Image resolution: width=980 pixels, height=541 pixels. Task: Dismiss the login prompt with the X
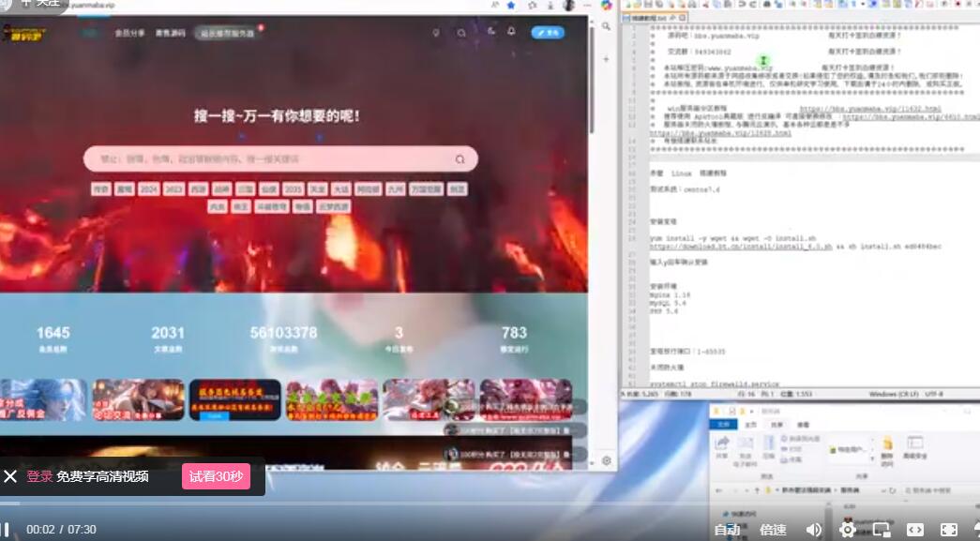pos(10,476)
